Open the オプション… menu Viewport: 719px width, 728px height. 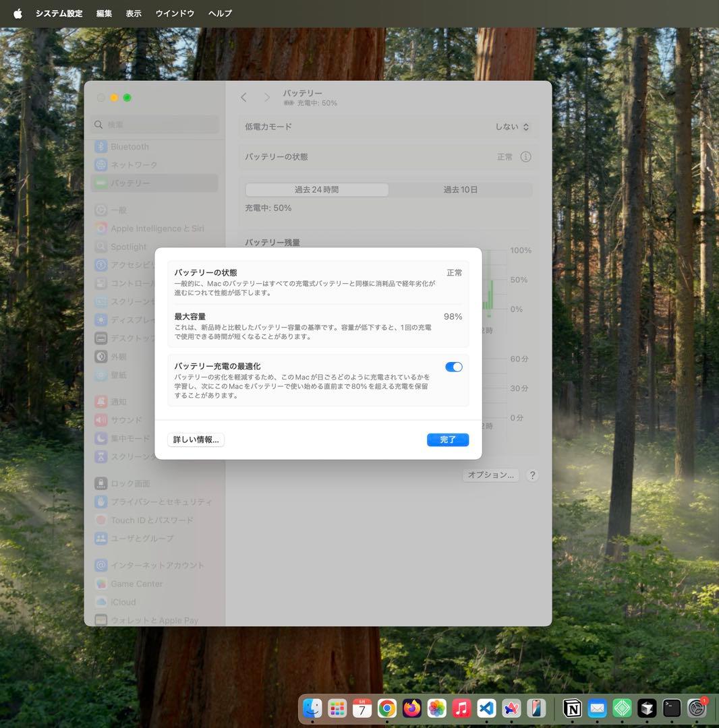(490, 475)
